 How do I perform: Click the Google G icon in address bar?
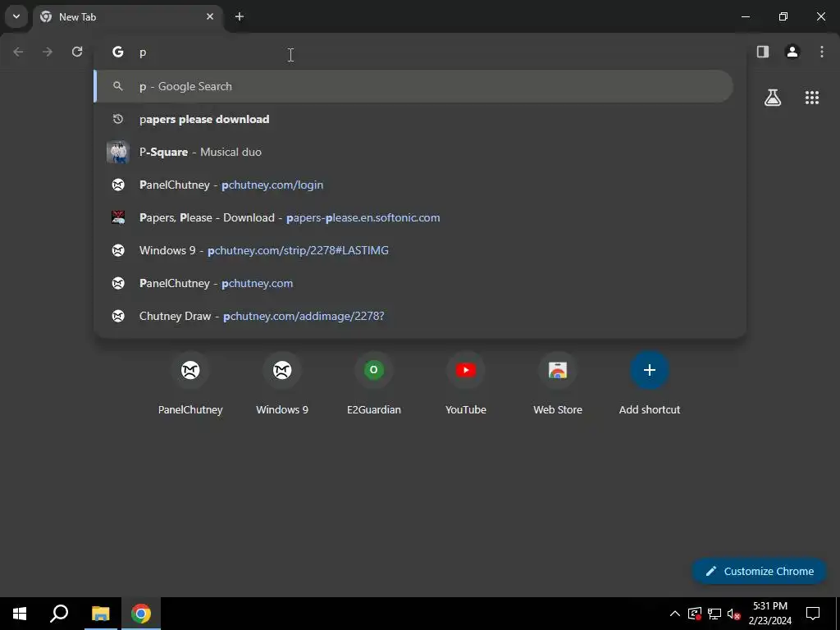pyautogui.click(x=118, y=52)
